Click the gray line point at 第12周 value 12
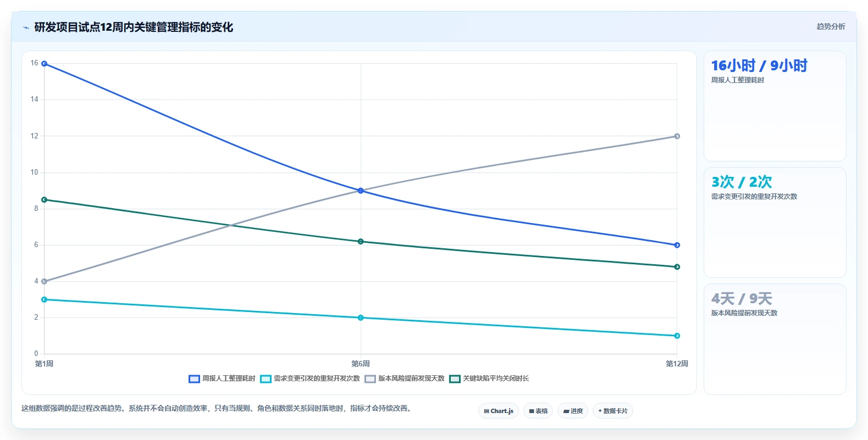This screenshot has width=868, height=440. tap(677, 136)
